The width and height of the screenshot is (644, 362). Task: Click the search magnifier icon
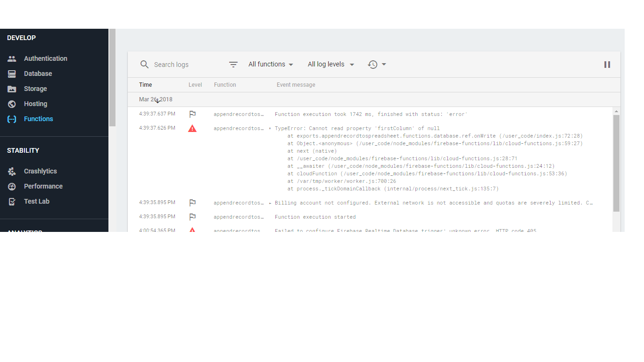pyautogui.click(x=144, y=64)
